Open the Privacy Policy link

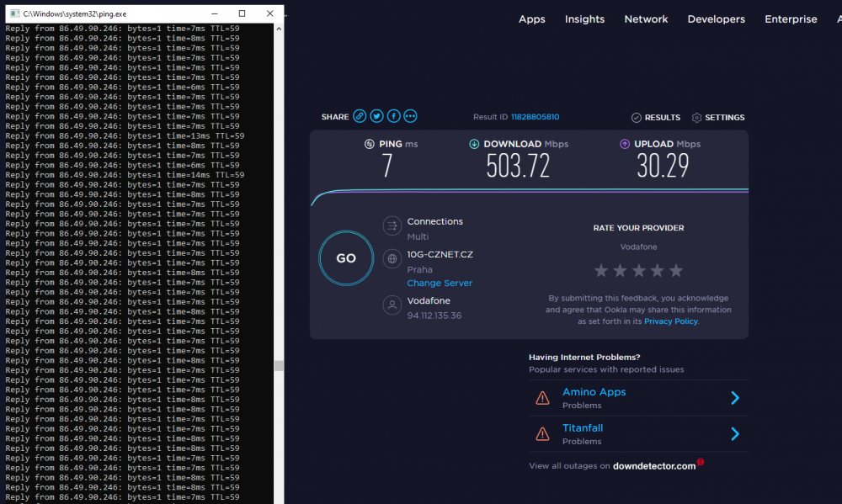coord(670,321)
